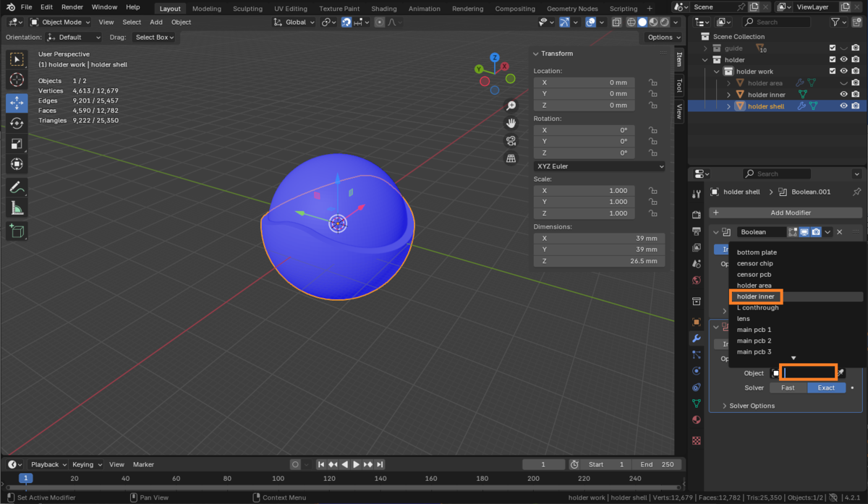Jump to end frame button
Viewport: 868px width, 504px height.
click(380, 464)
